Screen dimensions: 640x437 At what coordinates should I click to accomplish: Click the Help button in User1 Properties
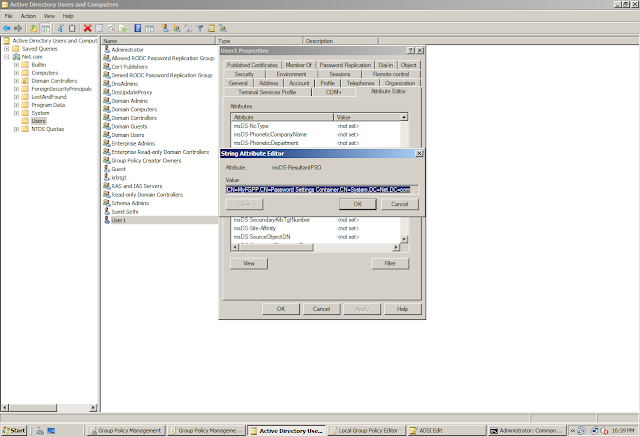(x=402, y=309)
